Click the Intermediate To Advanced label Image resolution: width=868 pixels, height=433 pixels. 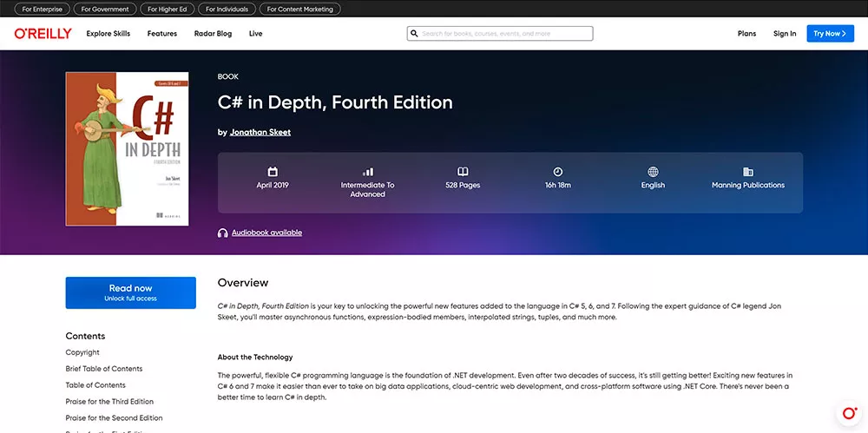pyautogui.click(x=367, y=190)
